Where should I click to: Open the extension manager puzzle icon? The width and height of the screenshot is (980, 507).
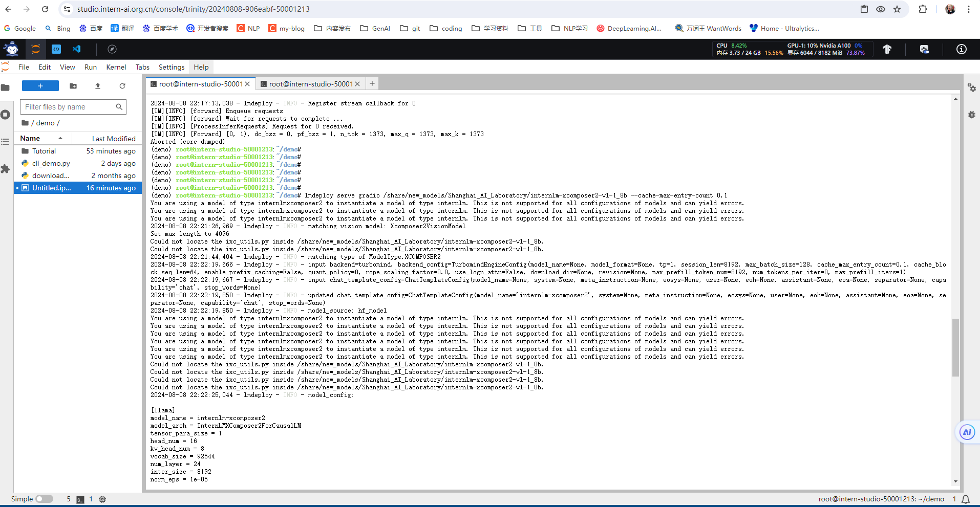(x=6, y=169)
